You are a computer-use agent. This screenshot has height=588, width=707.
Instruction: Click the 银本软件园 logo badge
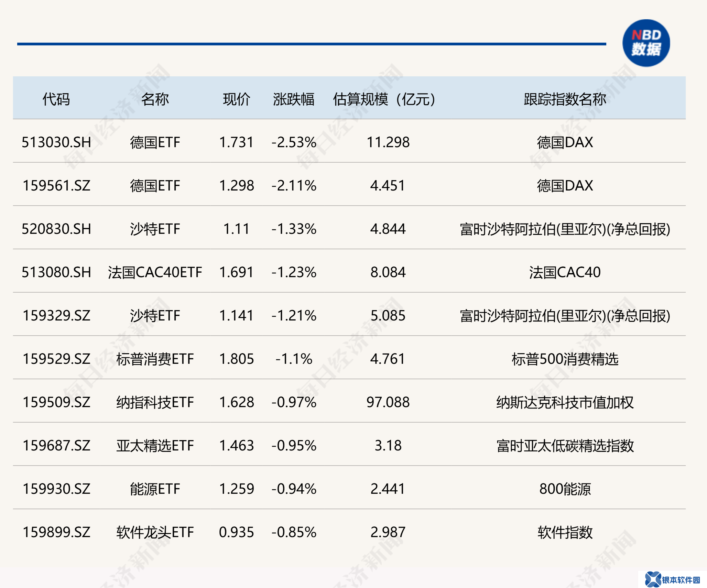(673, 579)
